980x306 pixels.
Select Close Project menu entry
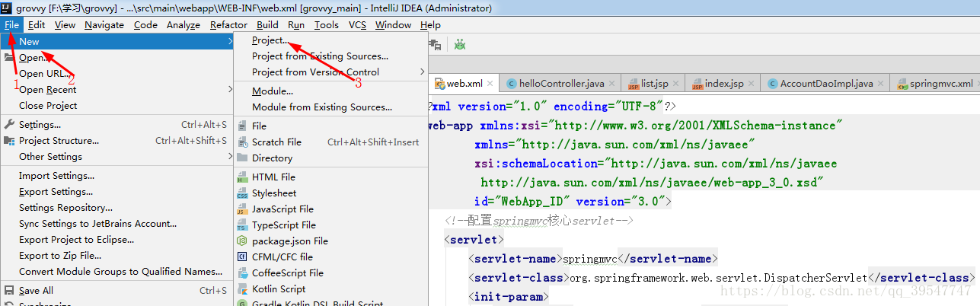pos(48,106)
